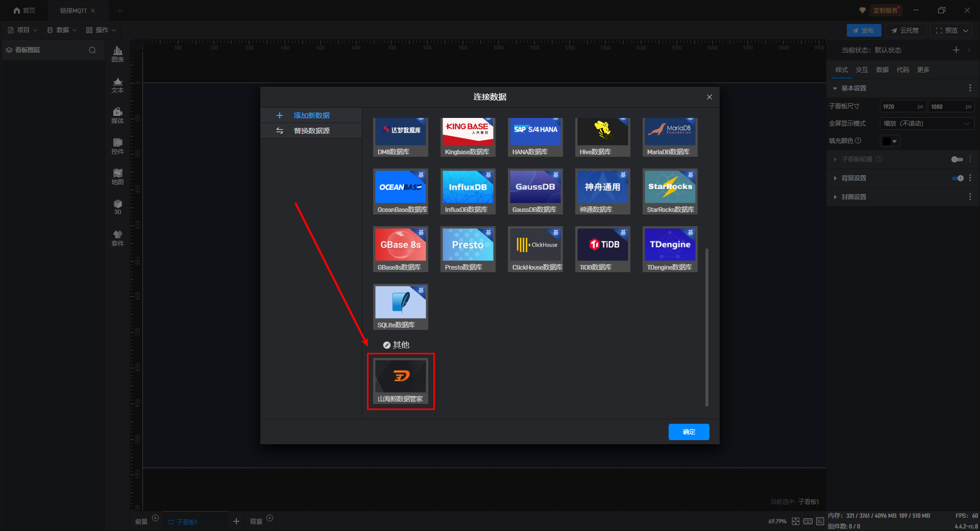Open the 3D components panel
Viewport: 980px width, 531px height.
click(x=117, y=207)
